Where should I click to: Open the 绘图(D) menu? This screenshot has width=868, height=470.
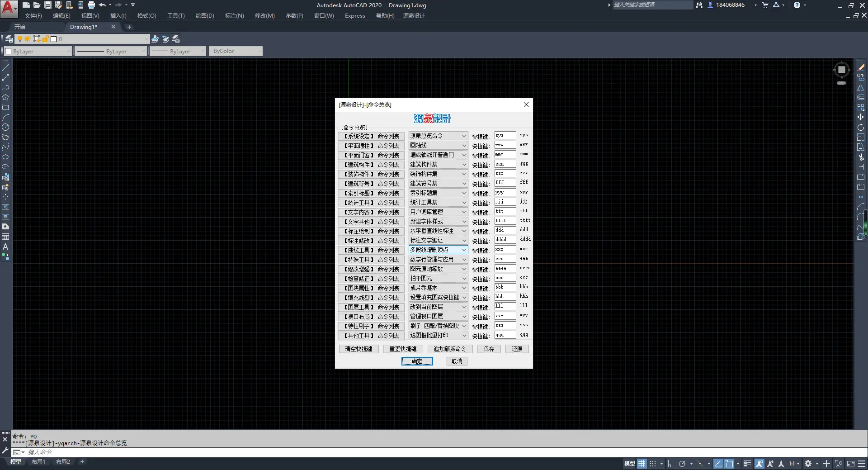click(x=205, y=15)
